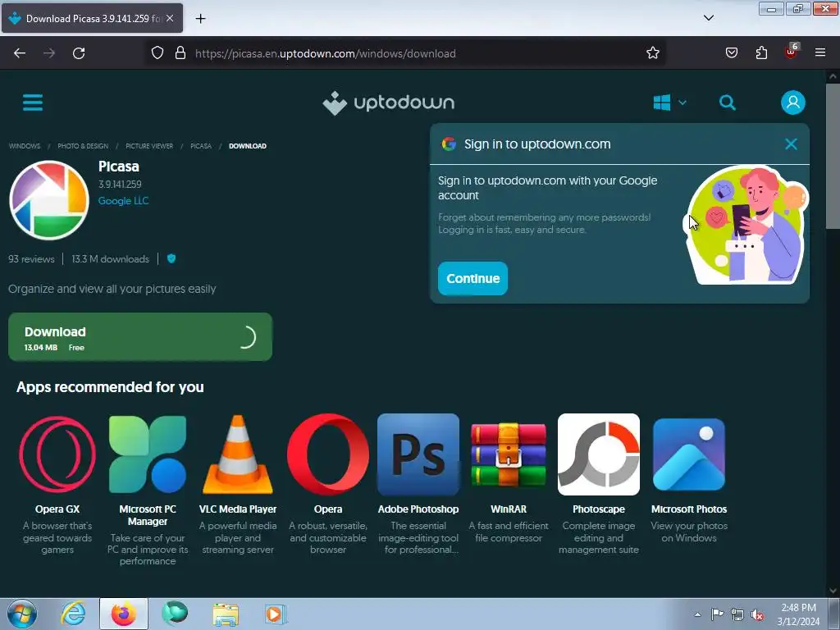Image resolution: width=840 pixels, height=630 pixels.
Task: Open Windows Explorer folder on taskbar
Action: [x=226, y=614]
